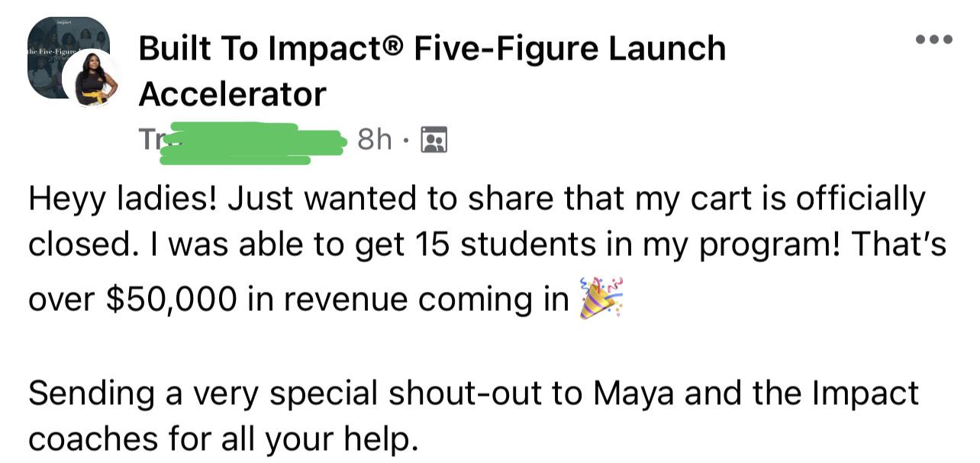Click the '8h' timestamp to open the post
The width and height of the screenshot is (980, 463).
pos(375,139)
